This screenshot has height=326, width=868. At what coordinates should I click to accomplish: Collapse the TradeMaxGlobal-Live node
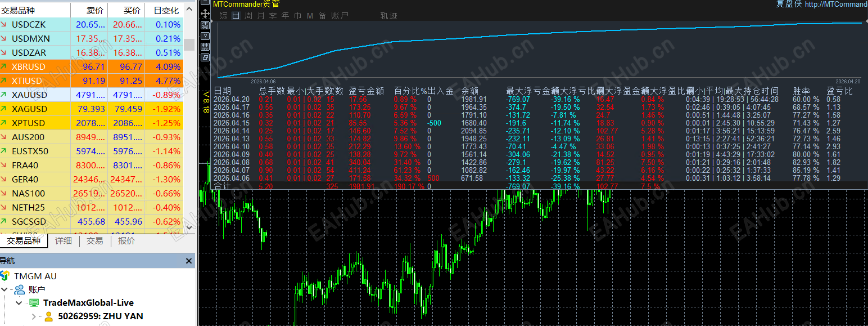pyautogui.click(x=20, y=303)
